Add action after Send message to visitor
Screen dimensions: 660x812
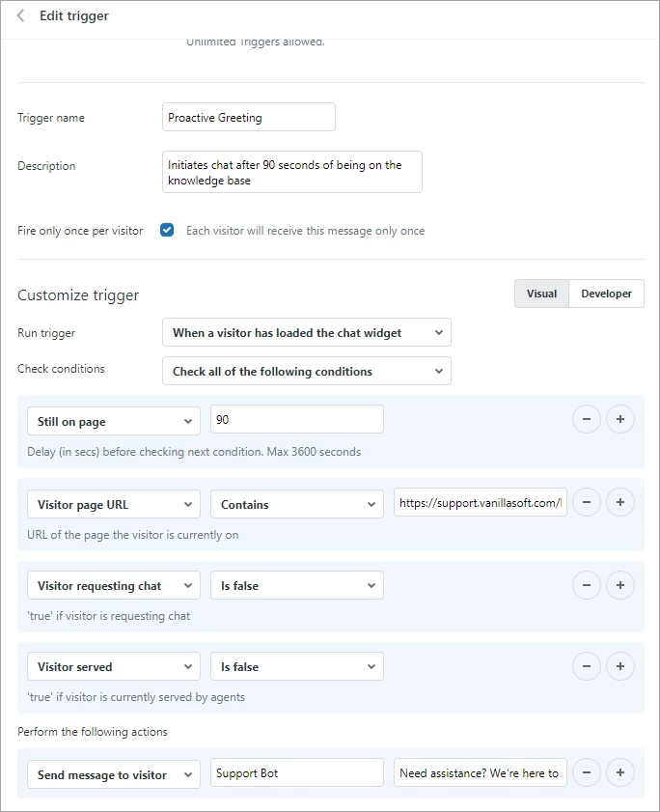pos(619,772)
